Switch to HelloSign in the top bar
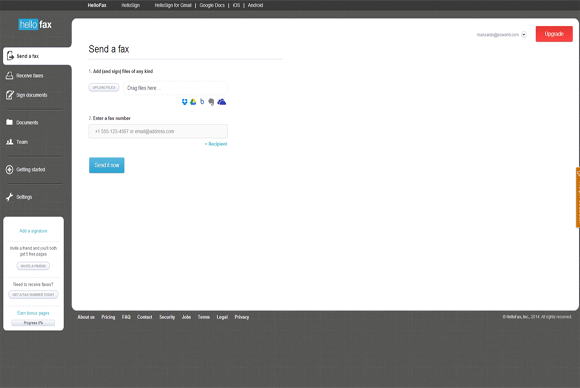Image resolution: width=580 pixels, height=388 pixels. [x=131, y=5]
